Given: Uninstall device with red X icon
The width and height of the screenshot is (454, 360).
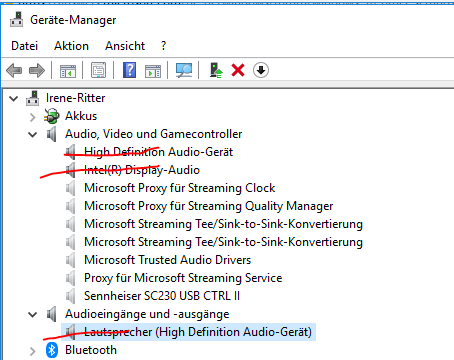Looking at the screenshot, I should (238, 70).
